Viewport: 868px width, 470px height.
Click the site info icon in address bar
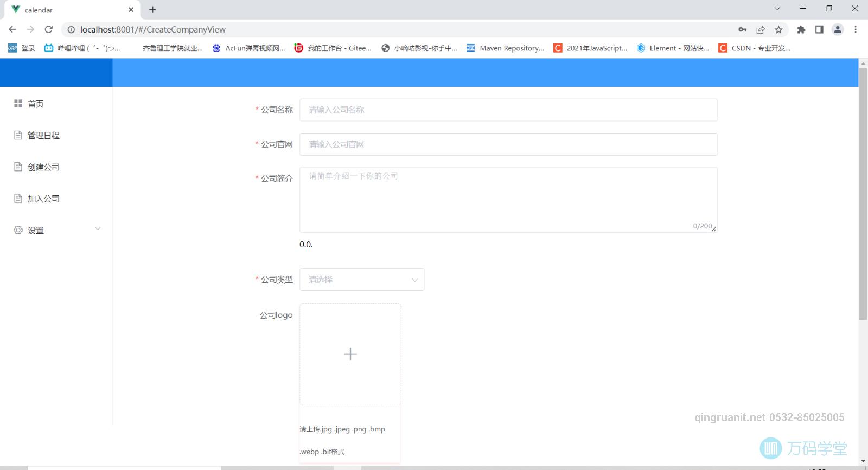71,29
